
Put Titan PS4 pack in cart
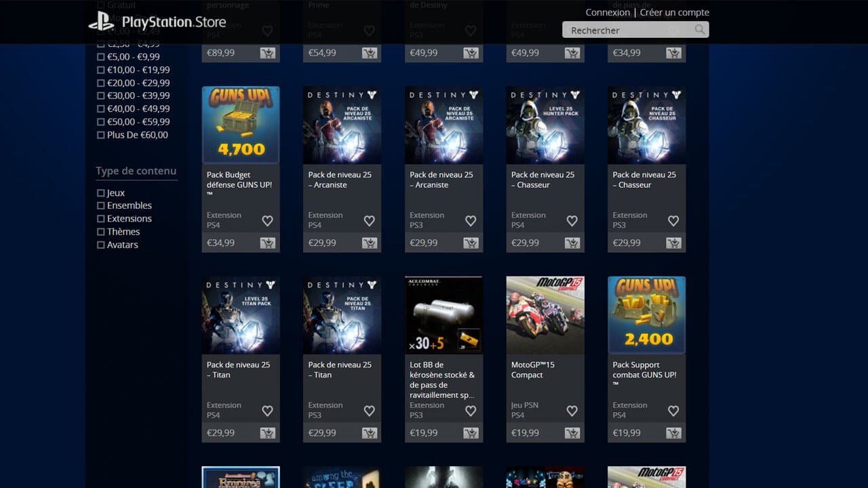(x=268, y=432)
